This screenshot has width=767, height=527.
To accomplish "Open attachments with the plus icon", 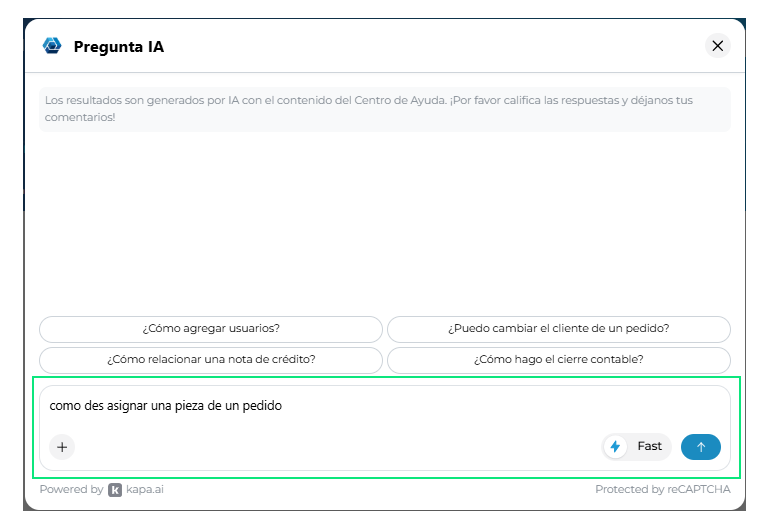I will [62, 447].
